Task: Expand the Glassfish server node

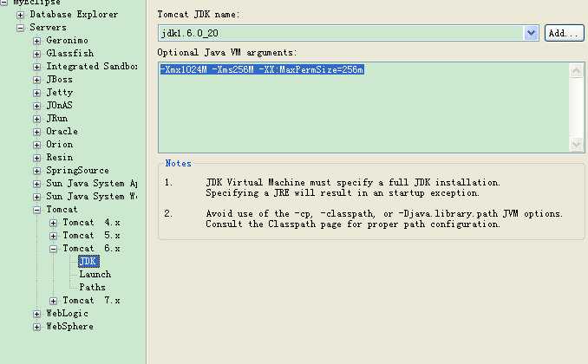Action: point(36,54)
